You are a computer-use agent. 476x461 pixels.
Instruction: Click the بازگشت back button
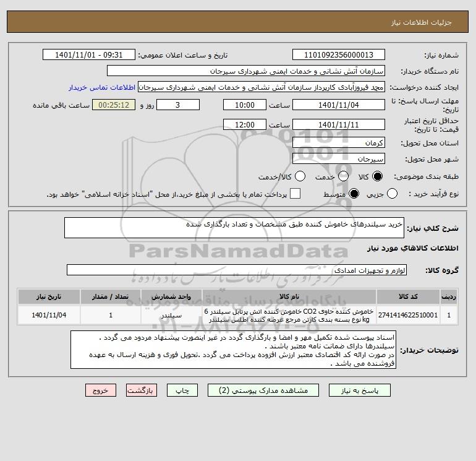pyautogui.click(x=142, y=390)
